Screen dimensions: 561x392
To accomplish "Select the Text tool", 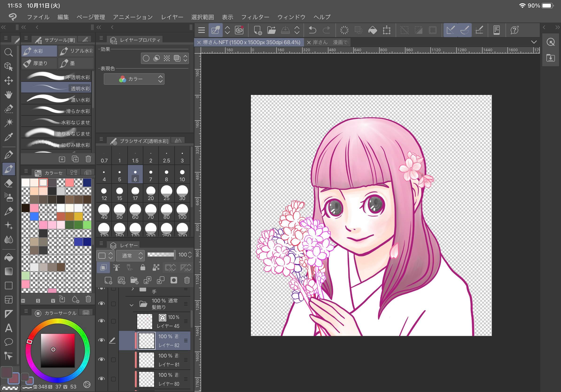I will 8,328.
